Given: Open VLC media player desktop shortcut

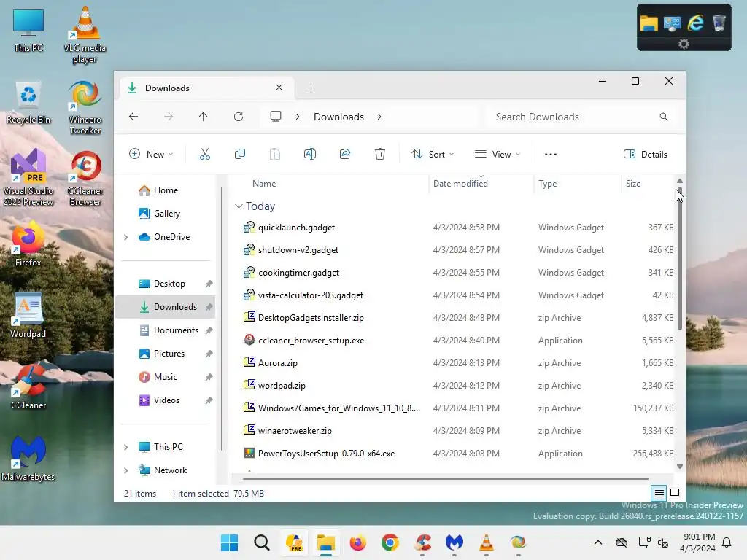Looking at the screenshot, I should click(x=85, y=36).
